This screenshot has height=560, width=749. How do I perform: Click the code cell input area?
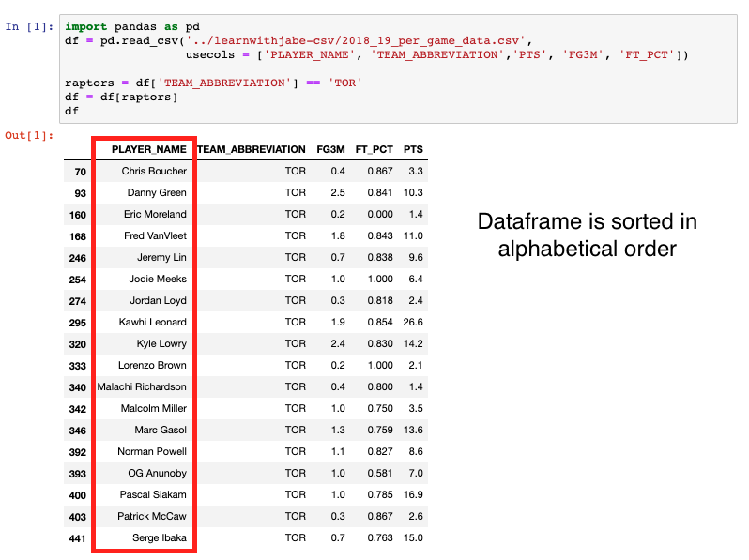coord(398,68)
